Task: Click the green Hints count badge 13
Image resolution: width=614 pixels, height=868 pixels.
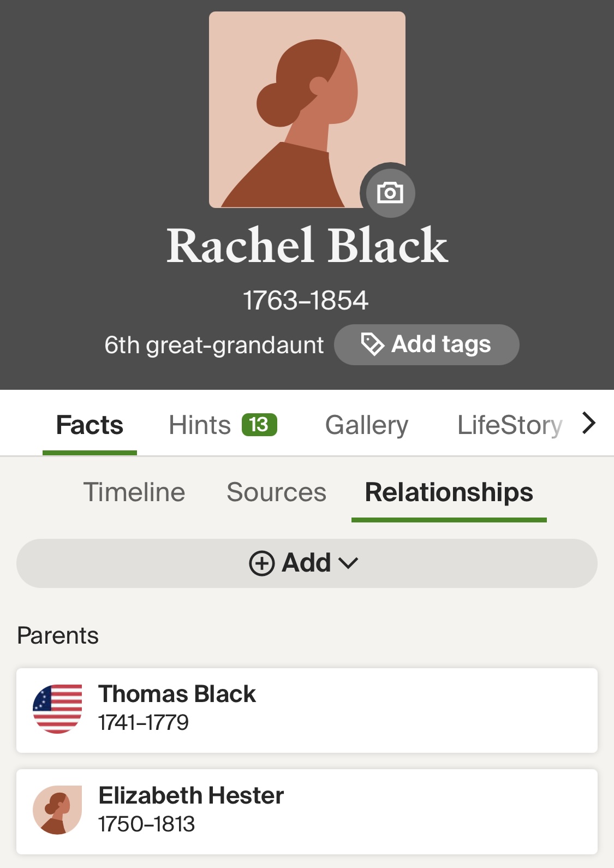Action: coord(259,425)
